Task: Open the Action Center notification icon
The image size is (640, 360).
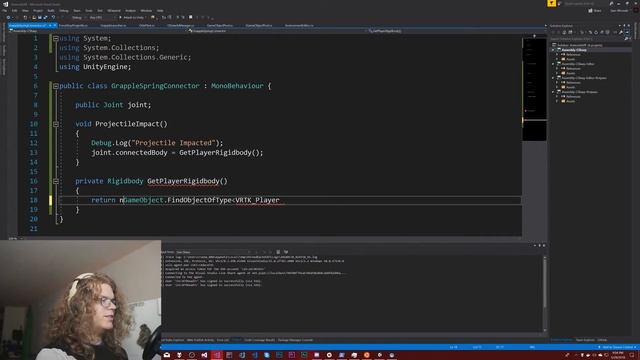Action: [632, 355]
